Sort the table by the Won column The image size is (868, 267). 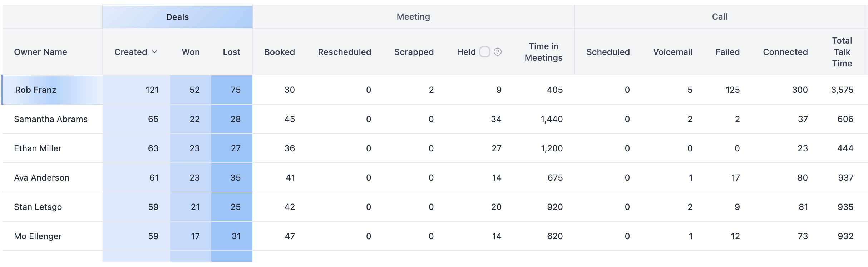[x=191, y=52]
